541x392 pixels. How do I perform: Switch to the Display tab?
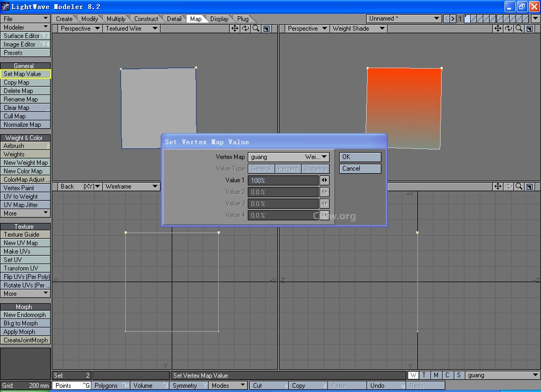click(219, 19)
